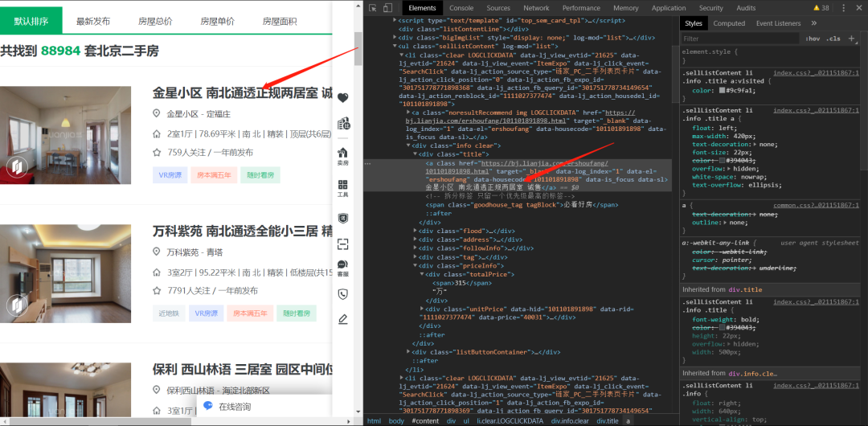Click the scan QR code icon in the sidebar
868x426 pixels.
click(342, 244)
